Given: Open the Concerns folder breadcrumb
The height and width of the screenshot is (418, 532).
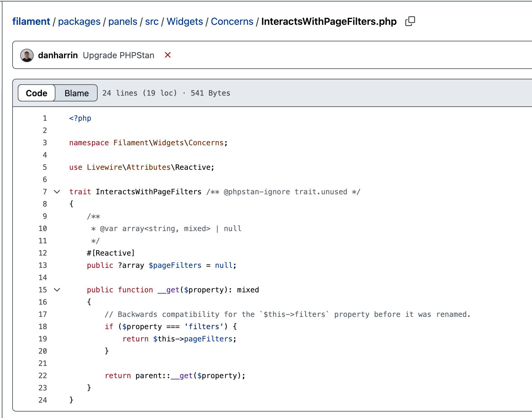Looking at the screenshot, I should (232, 21).
